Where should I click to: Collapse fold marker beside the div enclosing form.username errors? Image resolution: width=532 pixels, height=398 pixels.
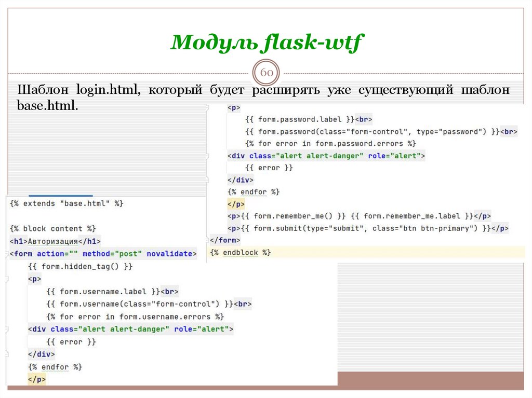click(x=7, y=329)
